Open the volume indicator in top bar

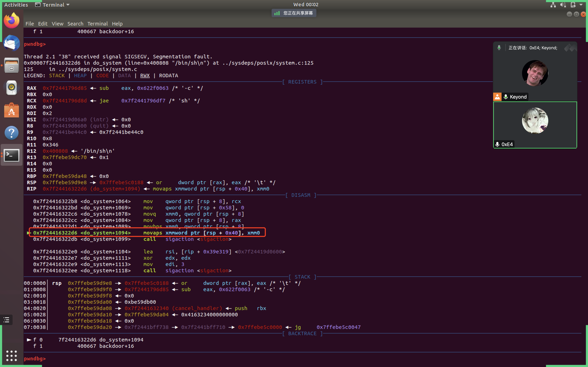coord(563,5)
